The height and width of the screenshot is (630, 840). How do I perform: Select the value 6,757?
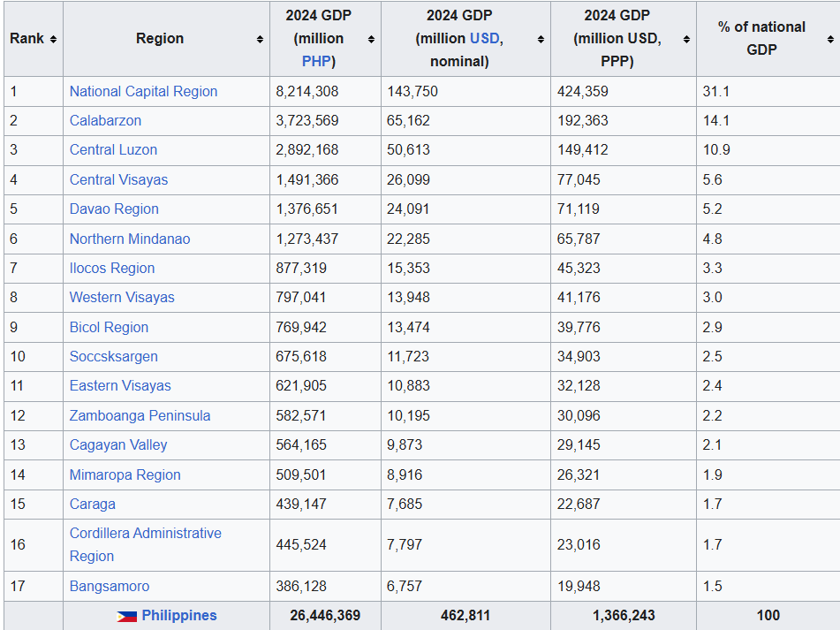point(405,586)
